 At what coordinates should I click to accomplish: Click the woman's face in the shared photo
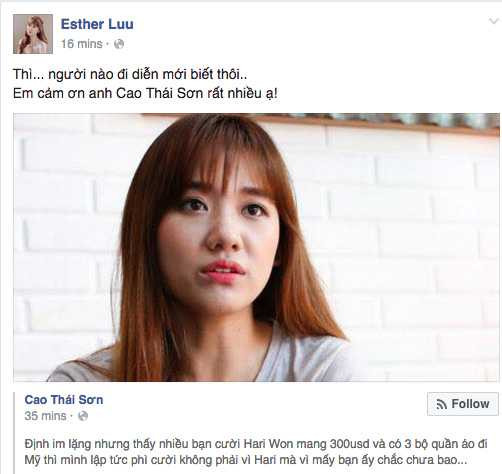(x=220, y=233)
